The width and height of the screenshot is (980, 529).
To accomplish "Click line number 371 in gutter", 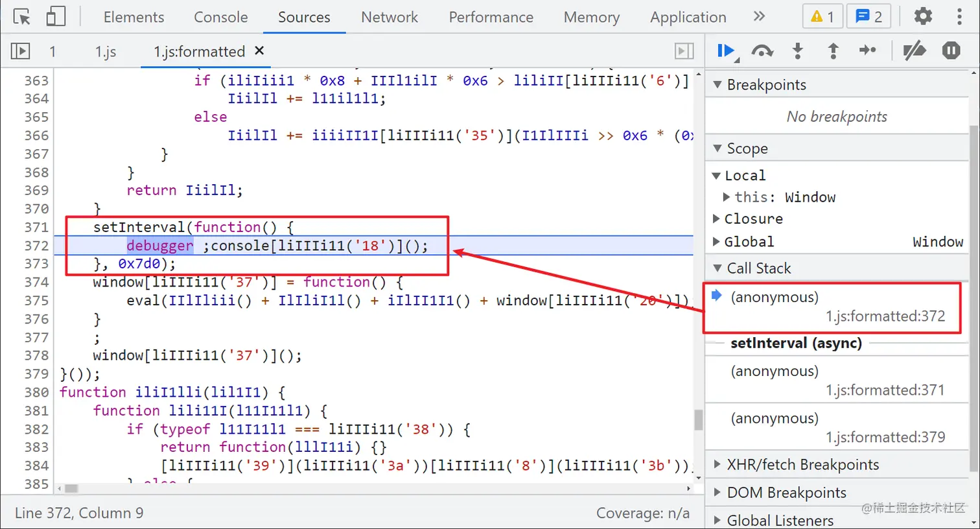I will coord(36,228).
